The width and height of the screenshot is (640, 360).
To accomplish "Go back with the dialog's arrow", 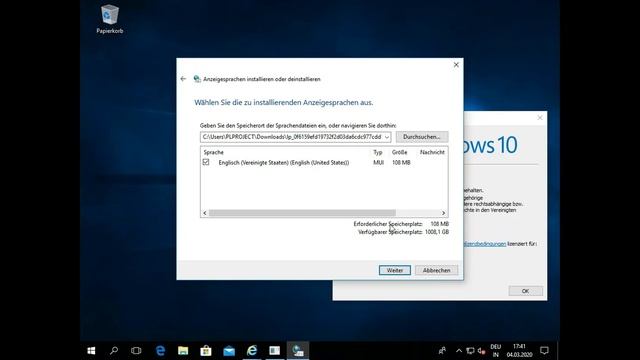I will (183, 79).
